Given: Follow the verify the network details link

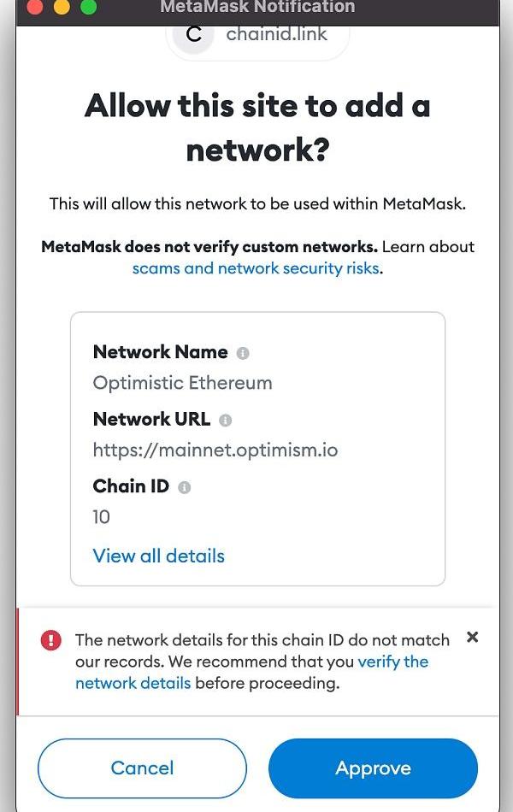Looking at the screenshot, I should pyautogui.click(x=392, y=662).
